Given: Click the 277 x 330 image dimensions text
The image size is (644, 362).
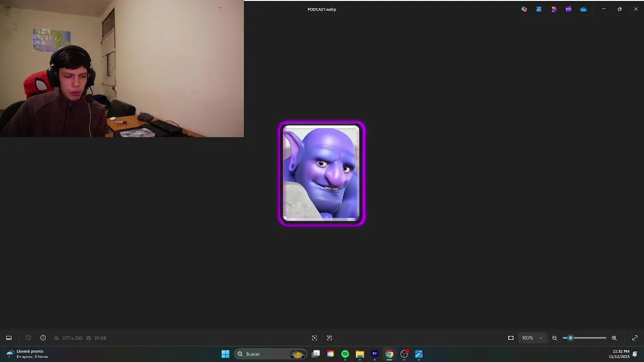Looking at the screenshot, I should pos(72,338).
